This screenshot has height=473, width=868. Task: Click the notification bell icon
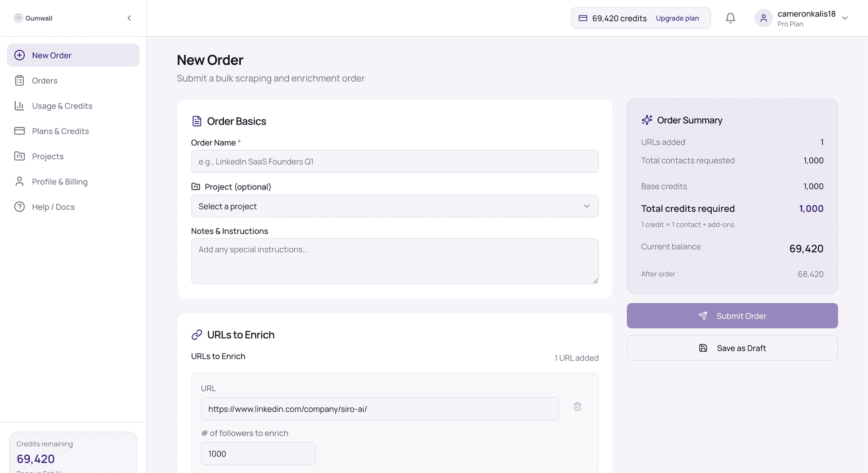730,18
